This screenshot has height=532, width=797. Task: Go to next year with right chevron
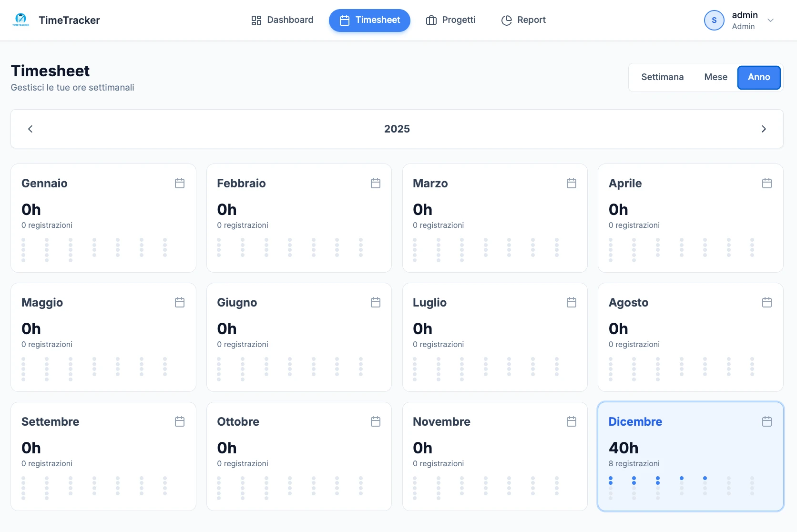[764, 129]
